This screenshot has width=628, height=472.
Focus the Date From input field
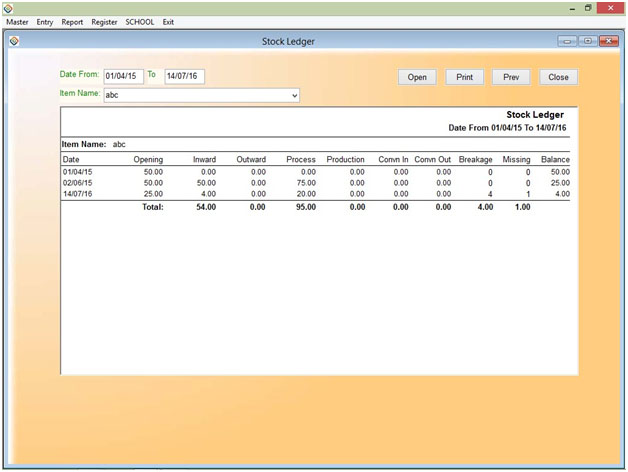pos(123,77)
